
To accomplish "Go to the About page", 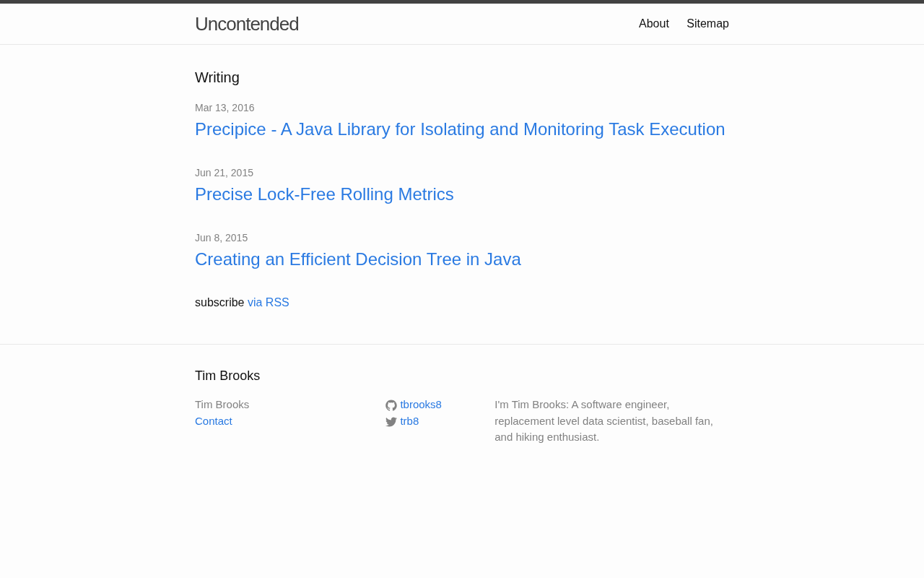I will [654, 24].
